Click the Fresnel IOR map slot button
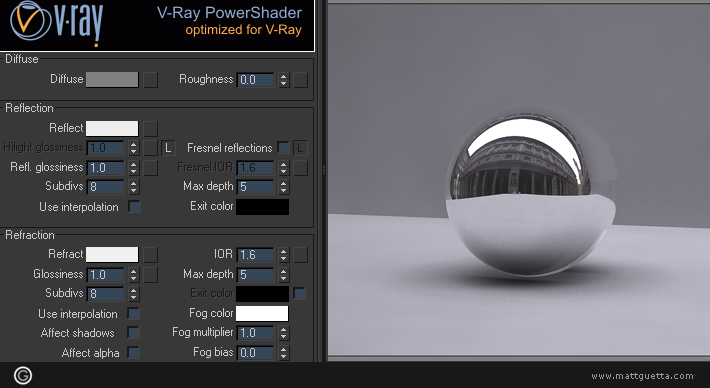Viewport: 710px width, 388px height. [x=300, y=168]
